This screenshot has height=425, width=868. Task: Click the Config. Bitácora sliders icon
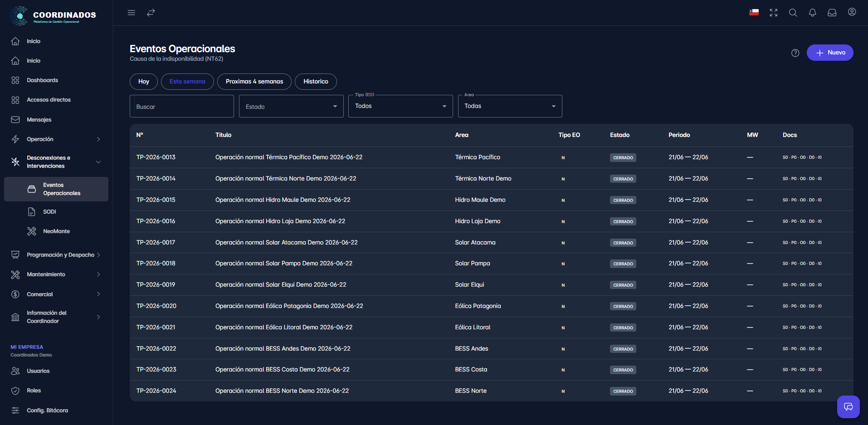click(x=15, y=410)
